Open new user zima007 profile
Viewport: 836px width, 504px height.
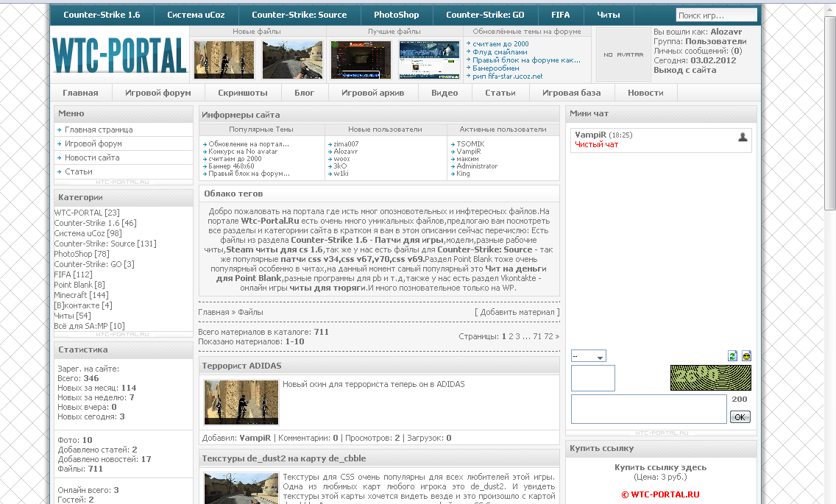coord(346,144)
